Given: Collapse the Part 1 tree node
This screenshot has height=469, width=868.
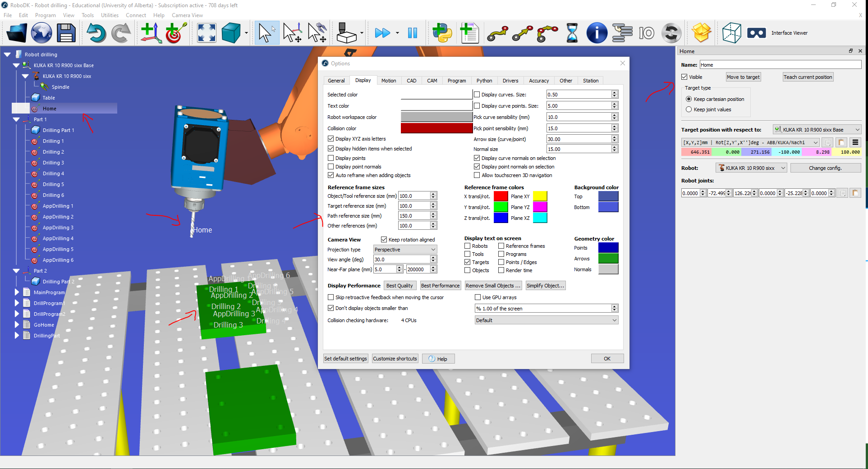Looking at the screenshot, I should click(16, 119).
